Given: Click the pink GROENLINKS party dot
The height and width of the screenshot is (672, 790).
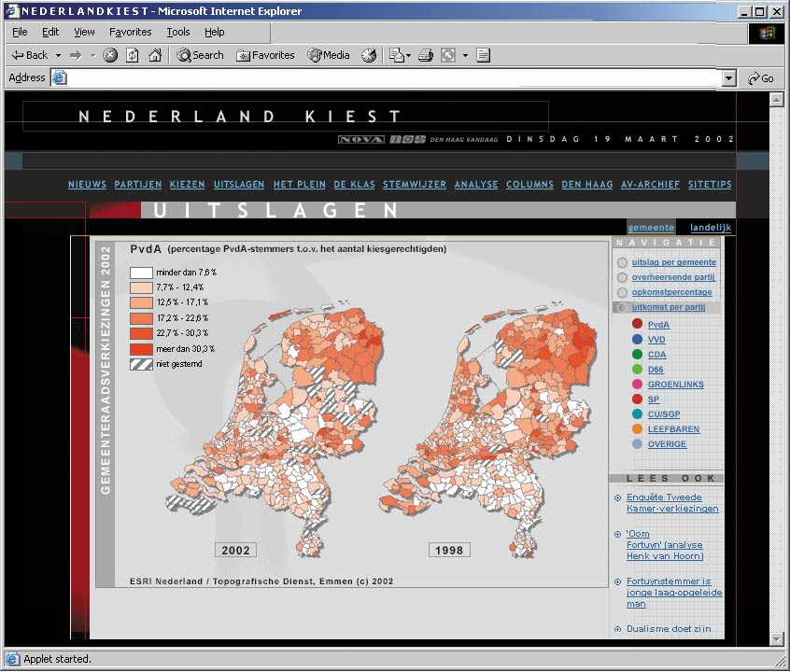Looking at the screenshot, I should 637,384.
